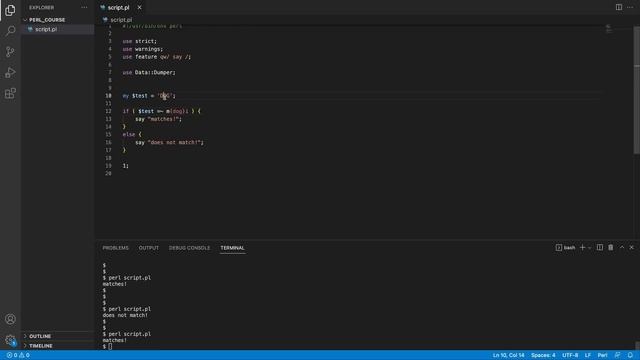Click 'use Data::Dumper;' code line

(x=149, y=72)
